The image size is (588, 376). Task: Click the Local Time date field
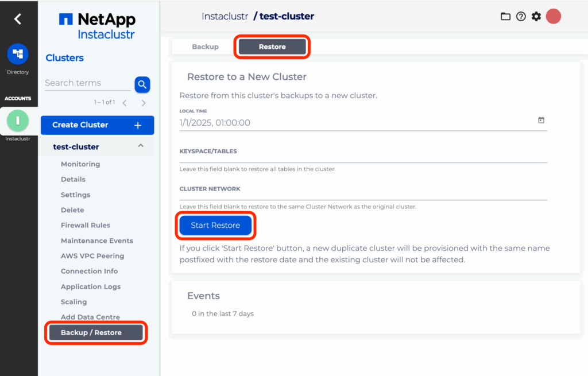tap(363, 123)
